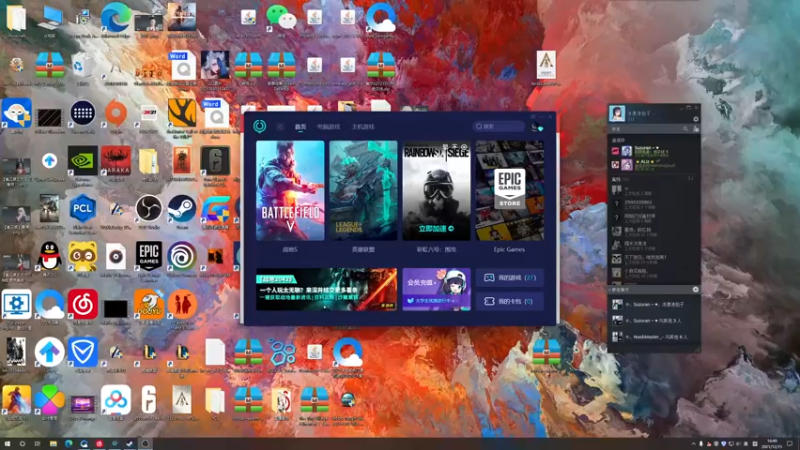Open the notification center in the taskbar

(x=790, y=444)
